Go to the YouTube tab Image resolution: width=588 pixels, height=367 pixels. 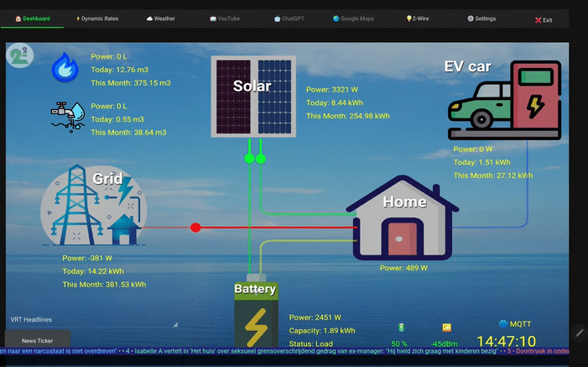pos(225,18)
